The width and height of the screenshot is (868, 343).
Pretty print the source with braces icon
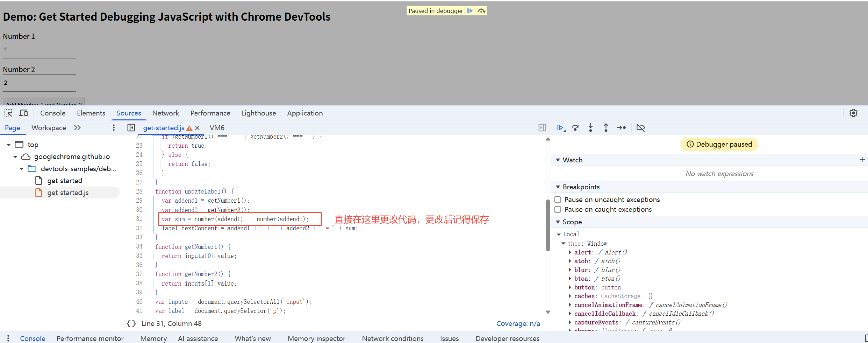coord(131,323)
